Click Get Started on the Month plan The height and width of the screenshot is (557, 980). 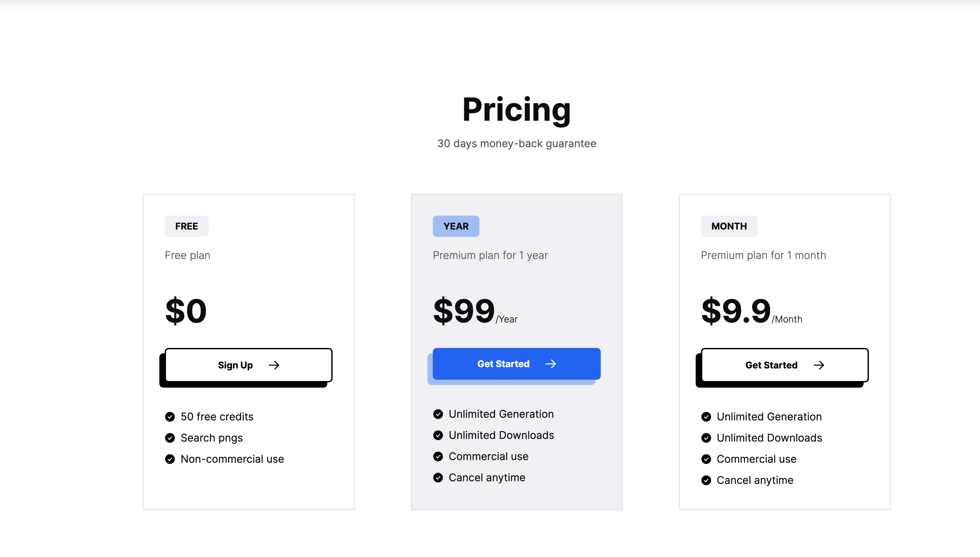coord(784,365)
